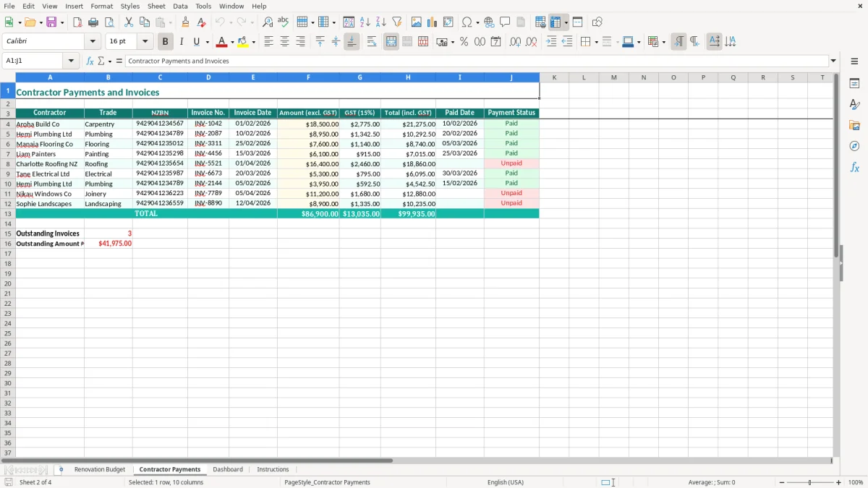Viewport: 868px width, 488px height.
Task: Click the sidebar settings menu button
Action: [x=854, y=61]
